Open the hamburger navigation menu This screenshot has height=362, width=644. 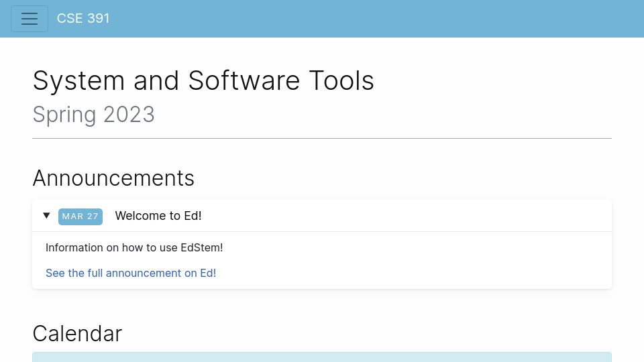click(29, 19)
